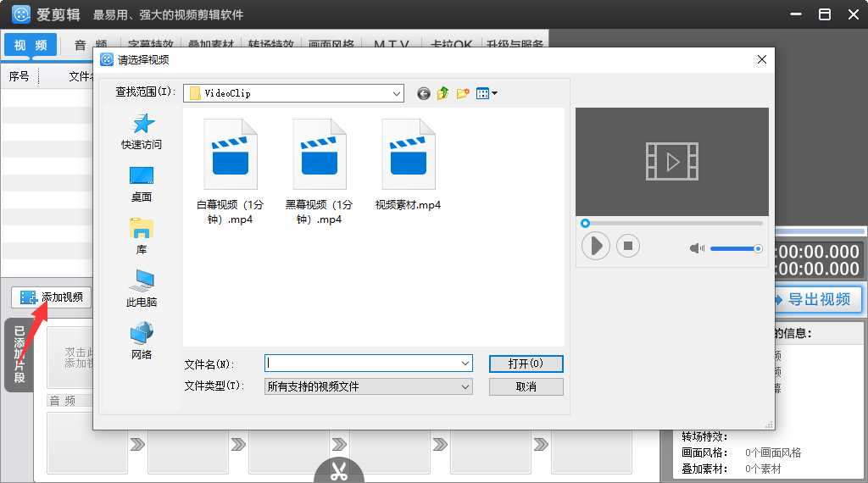This screenshot has width=868, height=483.
Task: Play the preview video
Action: [596, 246]
